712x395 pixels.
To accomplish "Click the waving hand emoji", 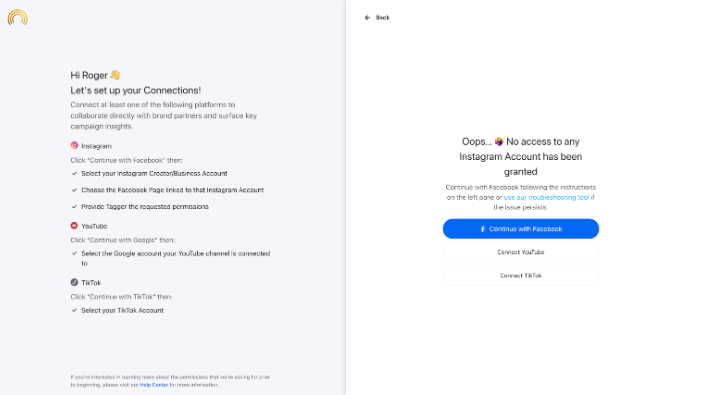I will [115, 75].
